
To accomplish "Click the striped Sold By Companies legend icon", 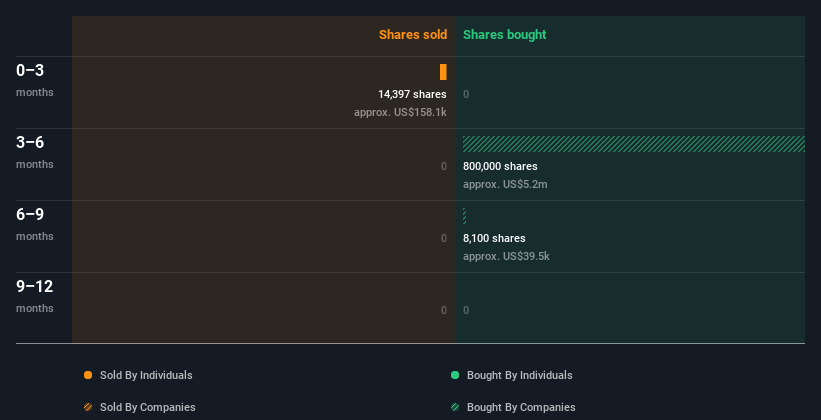I will tap(88, 407).
